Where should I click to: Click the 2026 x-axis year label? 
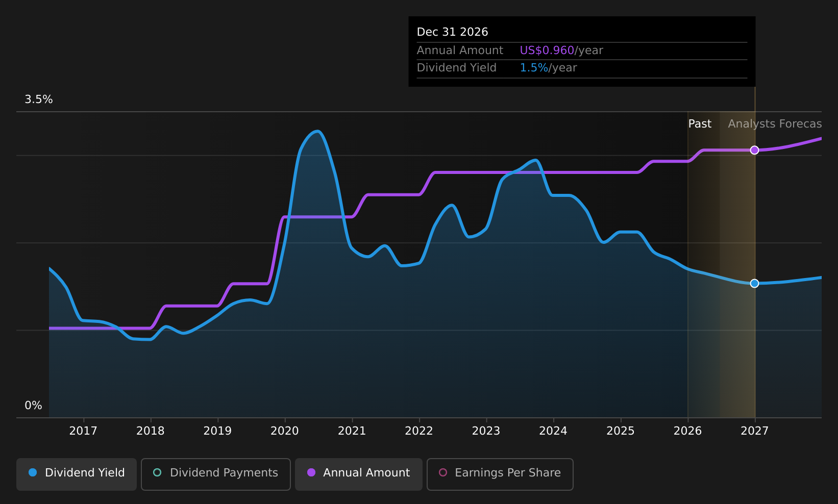pyautogui.click(x=688, y=431)
